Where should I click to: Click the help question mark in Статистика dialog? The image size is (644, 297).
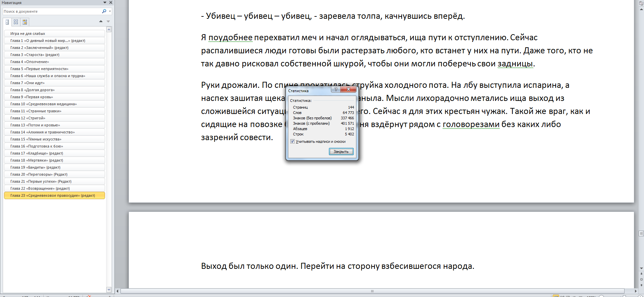click(336, 89)
